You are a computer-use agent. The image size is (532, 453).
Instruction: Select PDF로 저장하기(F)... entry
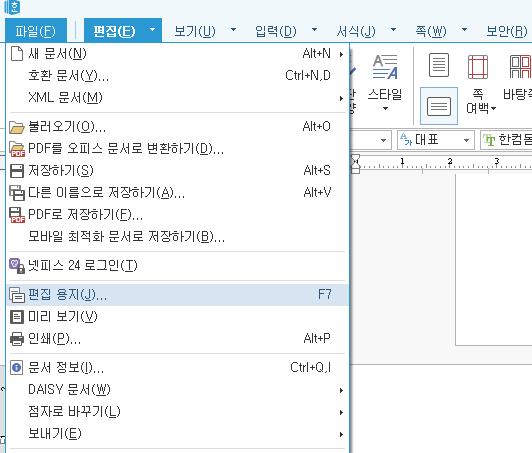(177, 214)
